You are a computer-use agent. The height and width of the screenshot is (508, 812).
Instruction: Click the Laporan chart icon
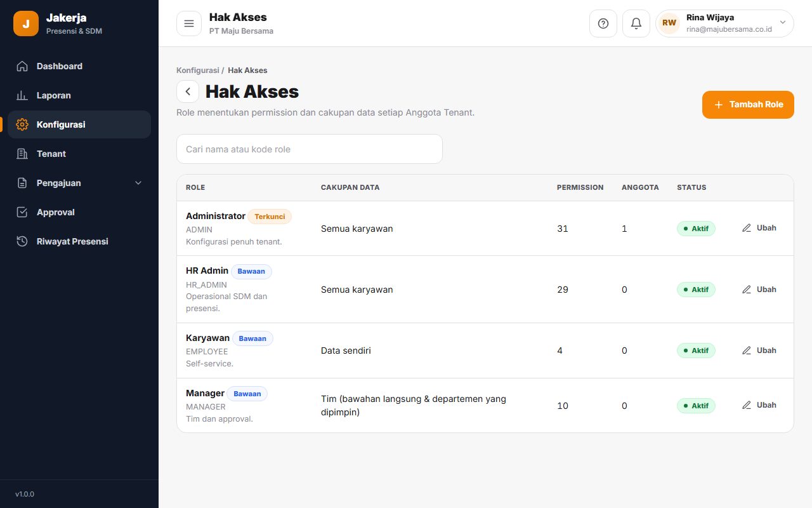tap(22, 95)
